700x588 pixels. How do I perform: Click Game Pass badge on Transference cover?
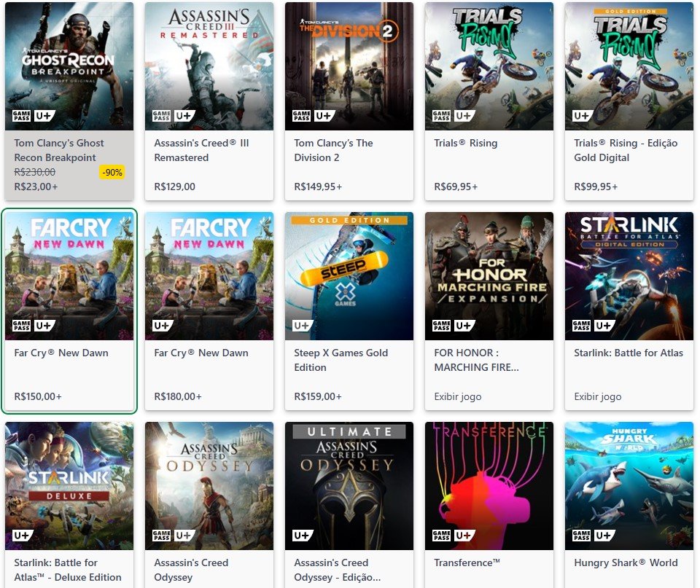coord(442,536)
